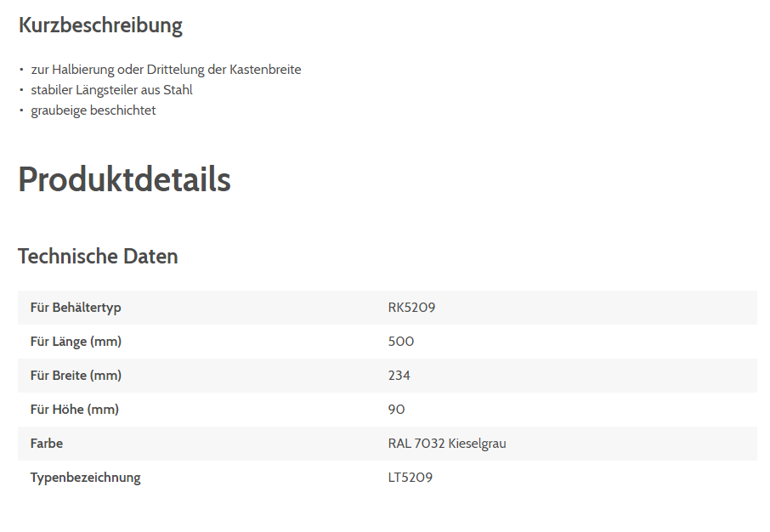
Task: Click the 'Für Behältertyp' row label
Action: [76, 308]
